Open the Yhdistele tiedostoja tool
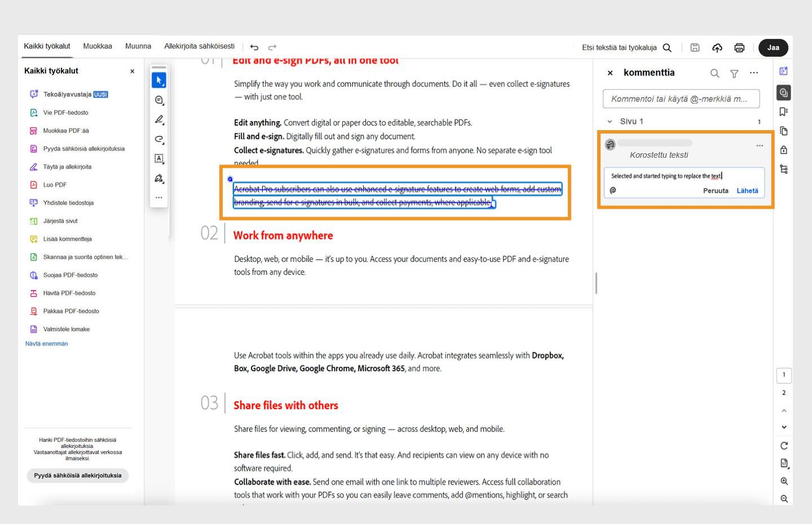812x524 pixels. [61, 203]
